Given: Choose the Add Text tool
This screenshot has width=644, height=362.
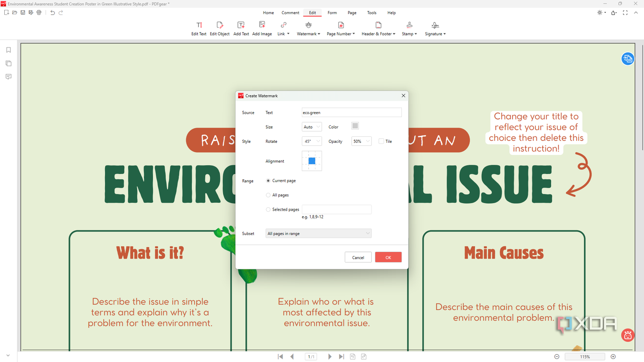Looking at the screenshot, I should tap(241, 29).
